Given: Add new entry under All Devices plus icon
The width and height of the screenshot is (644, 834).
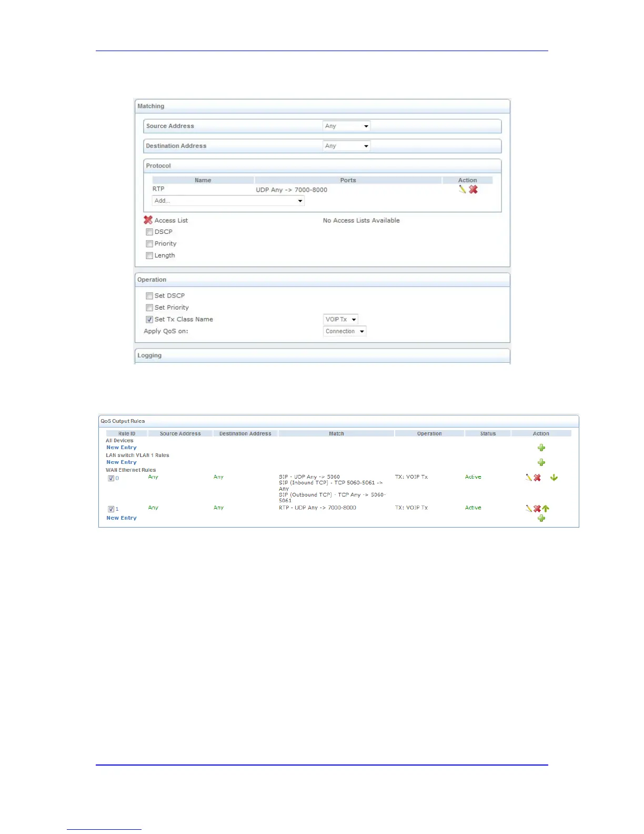Looking at the screenshot, I should pyautogui.click(x=541, y=448).
